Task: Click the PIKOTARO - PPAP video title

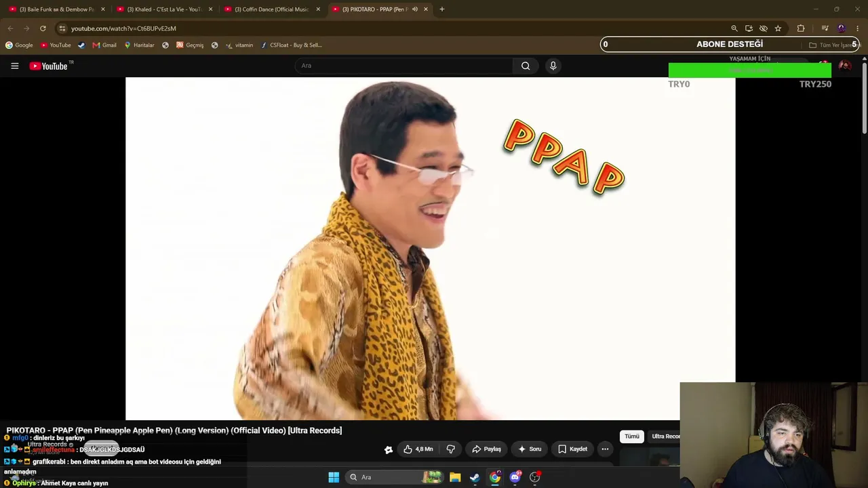Action: 174,430
